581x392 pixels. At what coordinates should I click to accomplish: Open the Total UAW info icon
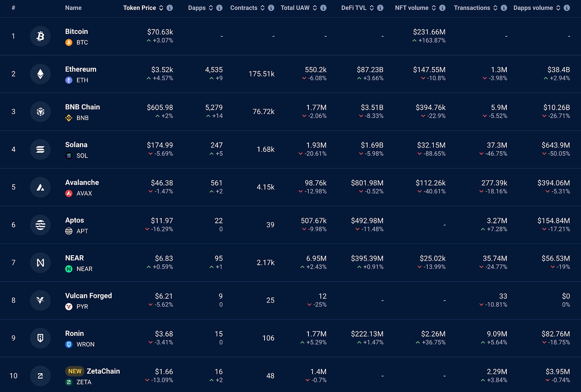[x=323, y=8]
